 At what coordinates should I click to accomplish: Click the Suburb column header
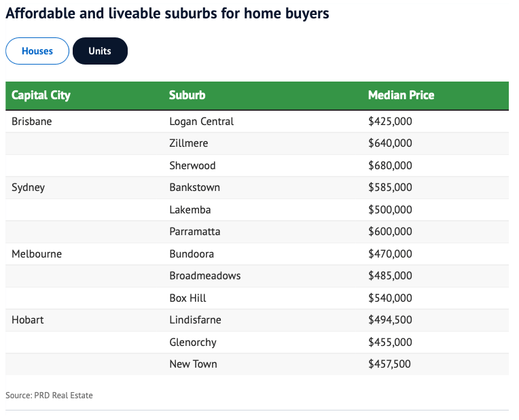(187, 95)
